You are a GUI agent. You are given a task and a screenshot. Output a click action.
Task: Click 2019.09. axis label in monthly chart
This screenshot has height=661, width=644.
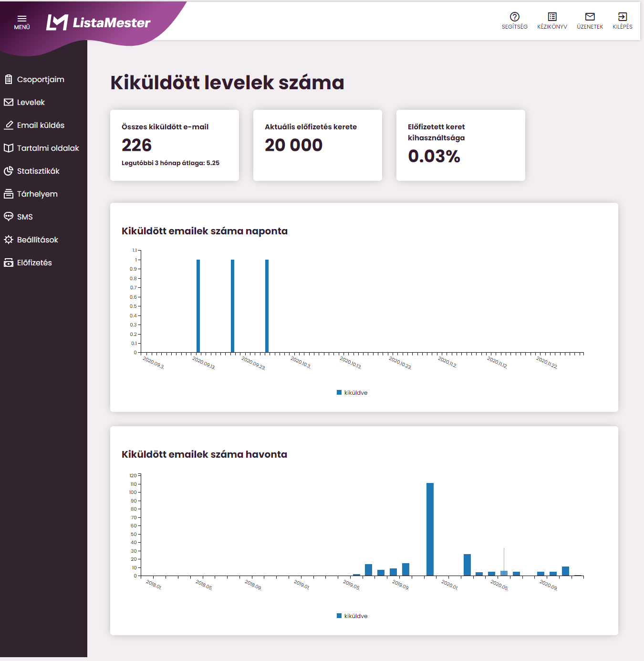pyautogui.click(x=401, y=585)
